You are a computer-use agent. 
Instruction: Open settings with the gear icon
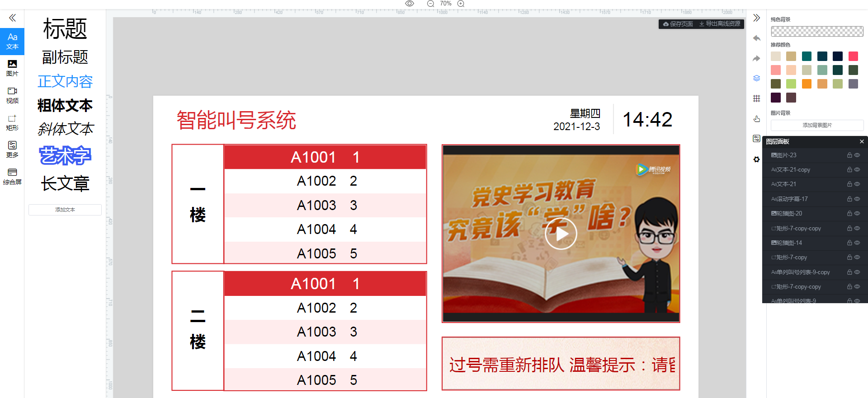[756, 159]
